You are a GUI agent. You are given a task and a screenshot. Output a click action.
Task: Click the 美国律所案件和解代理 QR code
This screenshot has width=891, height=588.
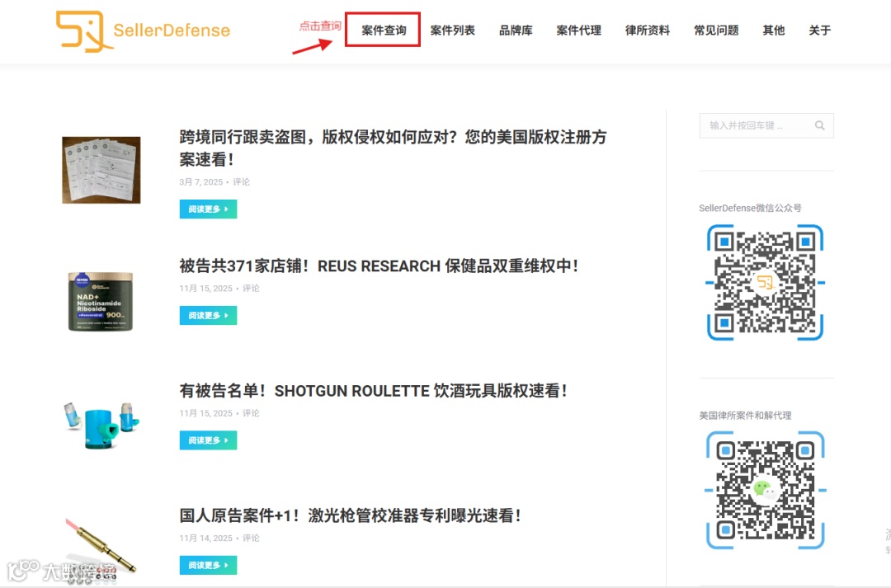766,491
